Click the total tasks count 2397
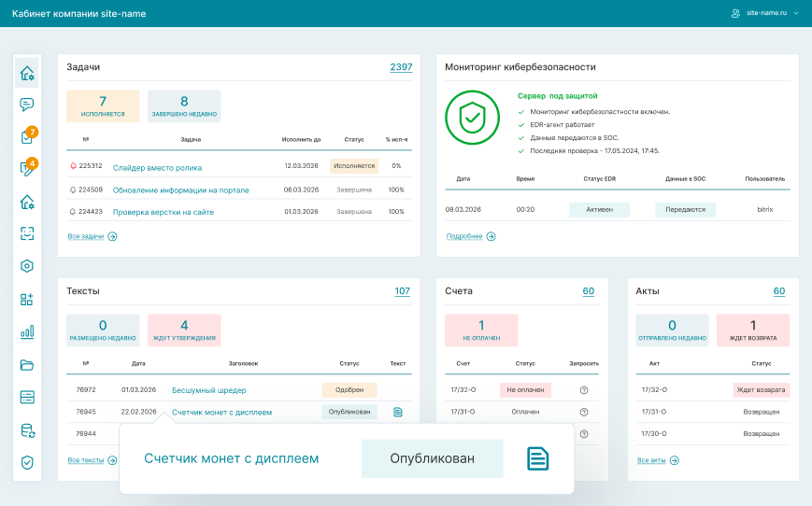 401,67
